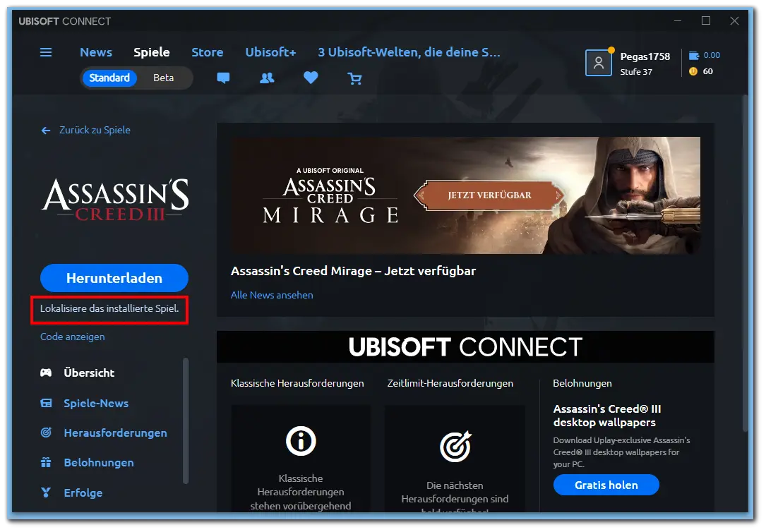766x532 pixels.
Task: Close the Ubisoft Connect window
Action: (734, 21)
